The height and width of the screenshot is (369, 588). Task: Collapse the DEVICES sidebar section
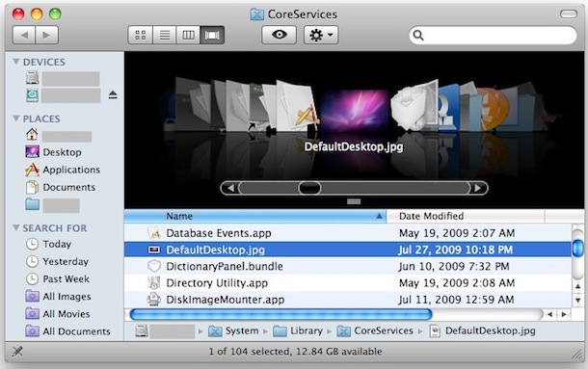[x=16, y=62]
